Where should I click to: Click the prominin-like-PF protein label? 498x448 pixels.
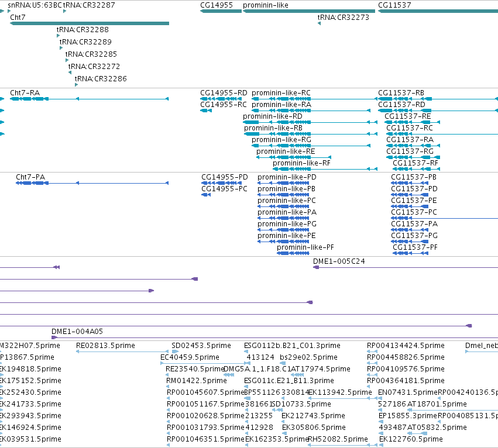[x=305, y=247]
